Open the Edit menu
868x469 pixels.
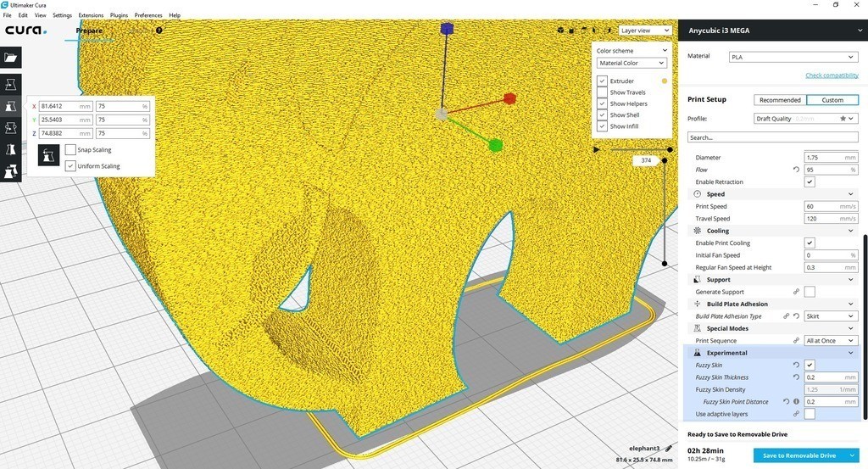coord(23,15)
